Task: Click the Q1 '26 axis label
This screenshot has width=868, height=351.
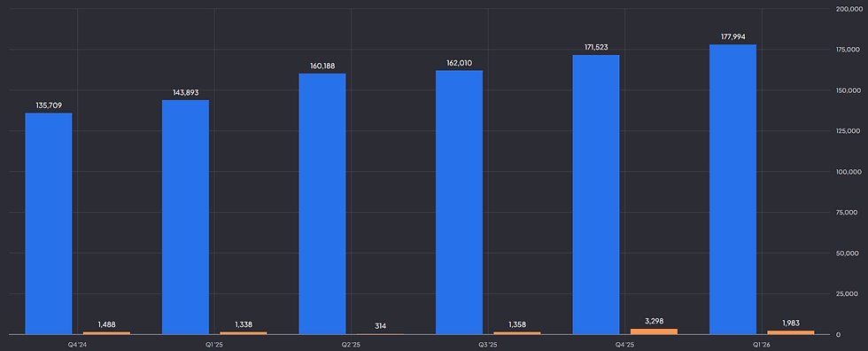Action: (762, 345)
